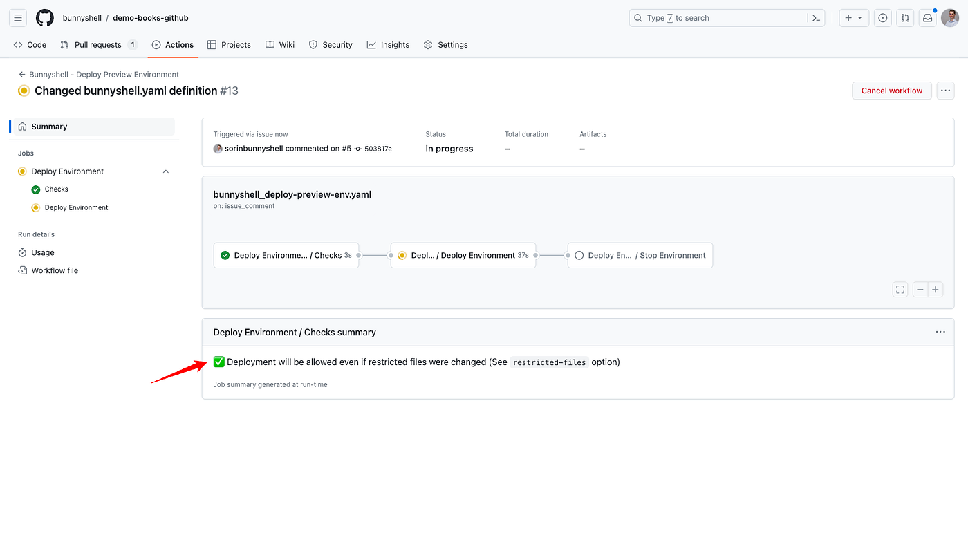Screen dimensions: 968x560
Task: Switch to the Code tab
Action: click(x=30, y=45)
